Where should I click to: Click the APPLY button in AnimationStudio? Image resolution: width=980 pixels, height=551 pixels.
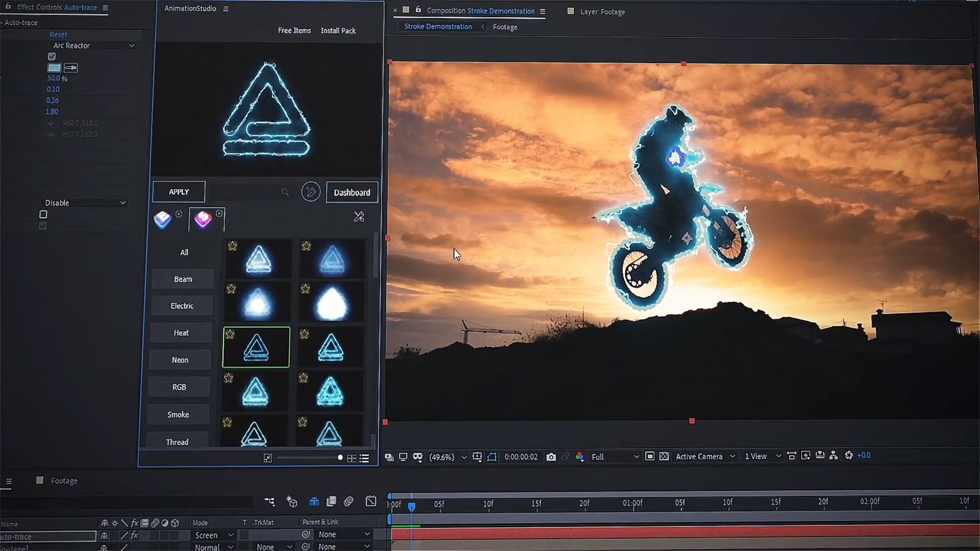[x=178, y=192]
